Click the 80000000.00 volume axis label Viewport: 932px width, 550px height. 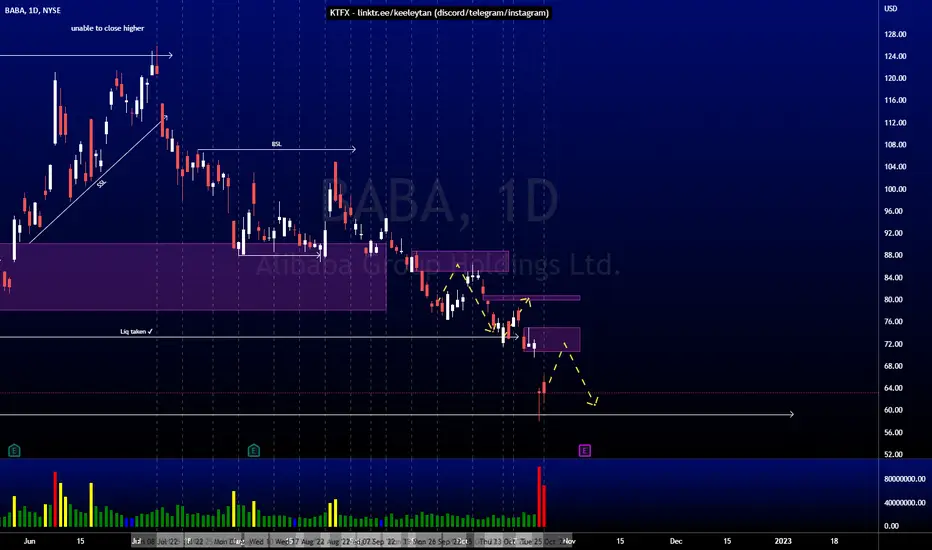905,479
